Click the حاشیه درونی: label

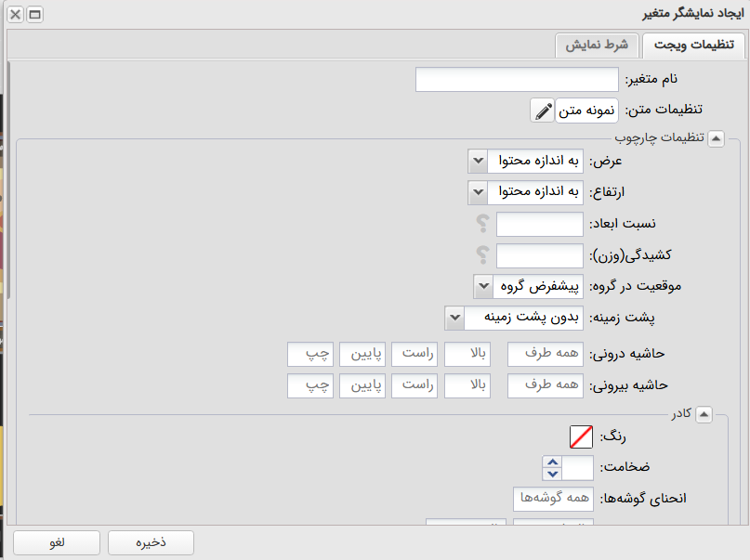pyautogui.click(x=626, y=354)
